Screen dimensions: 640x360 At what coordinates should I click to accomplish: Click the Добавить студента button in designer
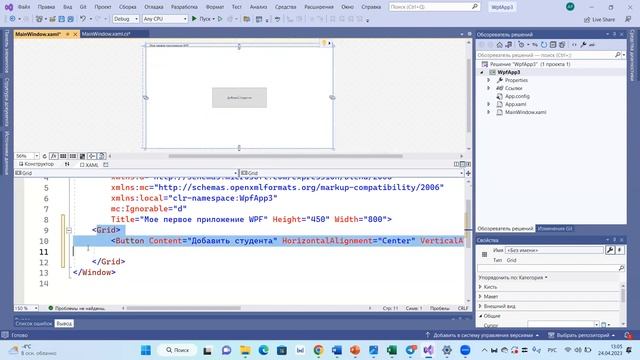point(239,98)
